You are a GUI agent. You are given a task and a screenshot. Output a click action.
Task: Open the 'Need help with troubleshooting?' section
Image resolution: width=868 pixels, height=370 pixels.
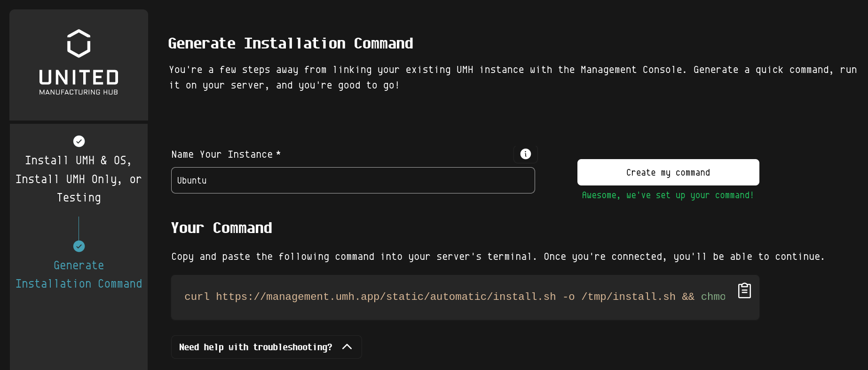click(x=267, y=347)
